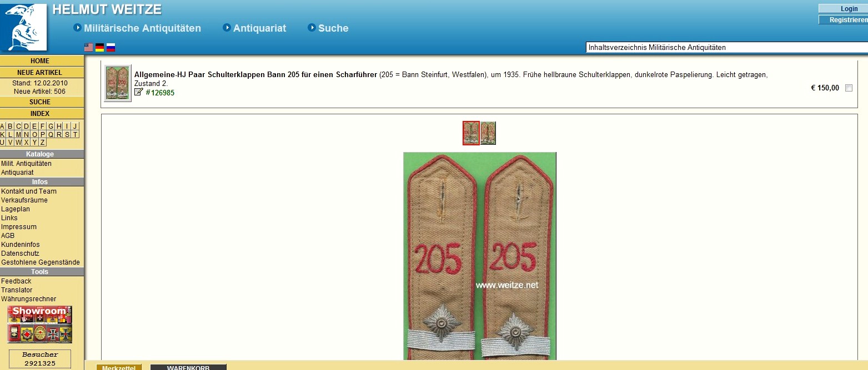868x370 pixels.
Task: Select second gallery thumbnail above photo
Action: (x=488, y=133)
